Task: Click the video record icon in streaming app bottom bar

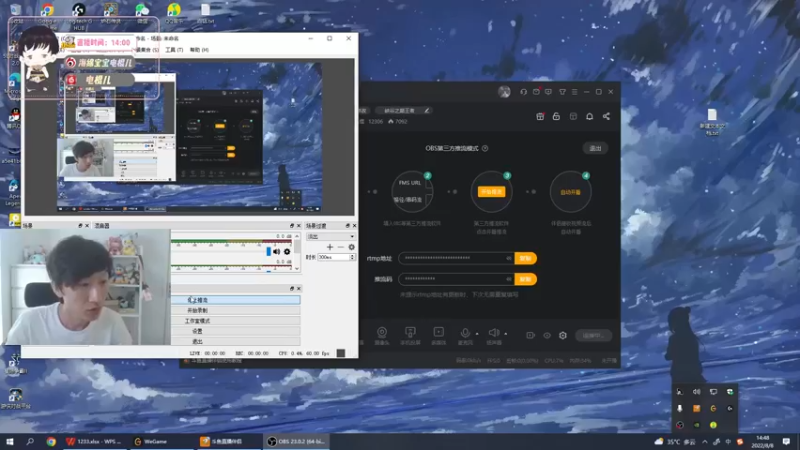Action: coord(531,335)
